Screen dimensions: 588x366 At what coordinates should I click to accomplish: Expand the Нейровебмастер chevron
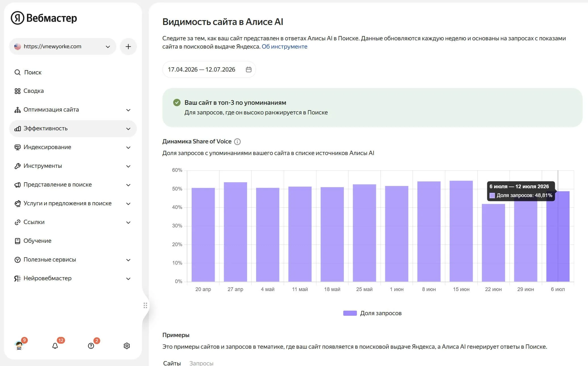(x=128, y=279)
